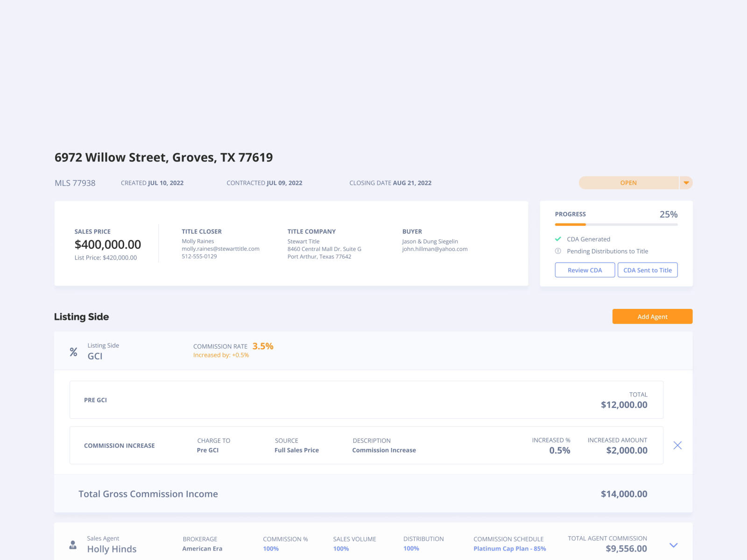
Task: Click the 25% progress percentage
Action: coord(668,214)
